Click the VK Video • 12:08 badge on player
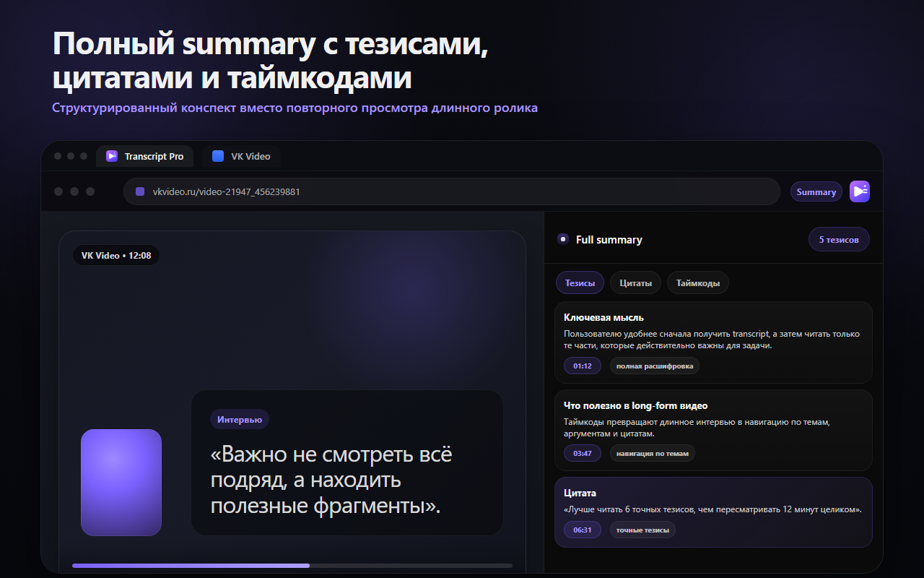 [x=115, y=255]
